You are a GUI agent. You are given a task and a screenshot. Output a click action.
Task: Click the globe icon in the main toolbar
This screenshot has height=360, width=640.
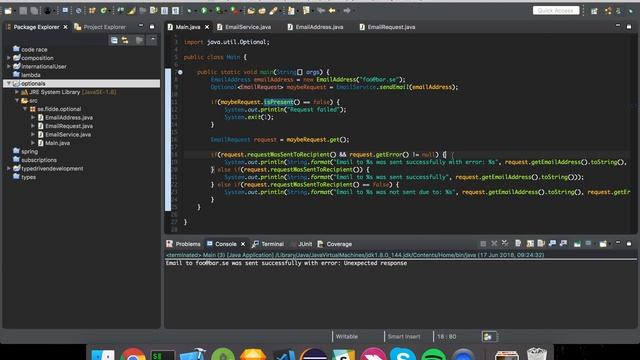click(x=78, y=11)
